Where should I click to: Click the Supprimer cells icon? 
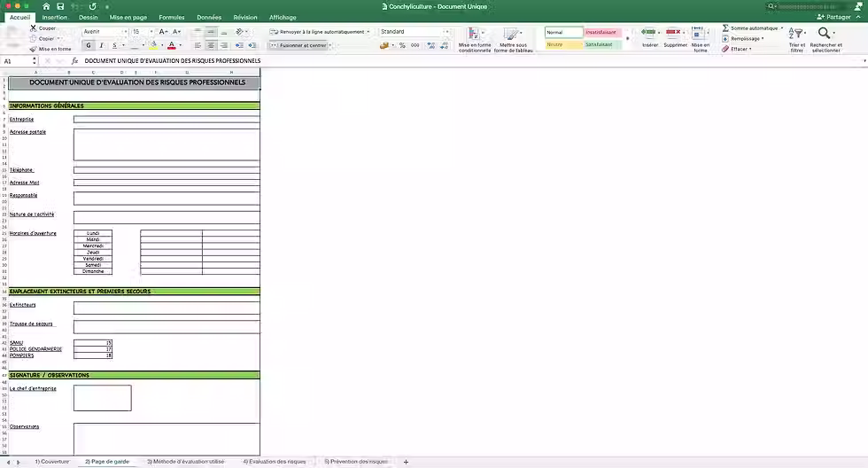(x=674, y=33)
